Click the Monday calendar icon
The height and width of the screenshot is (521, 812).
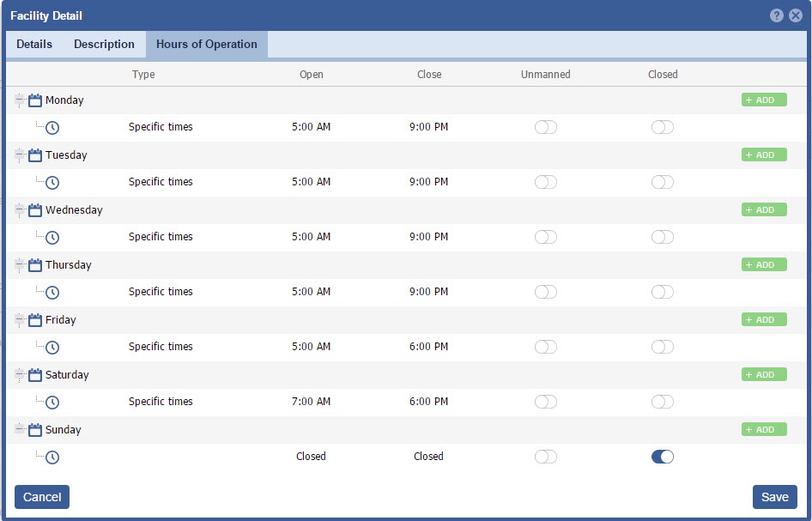(35, 100)
